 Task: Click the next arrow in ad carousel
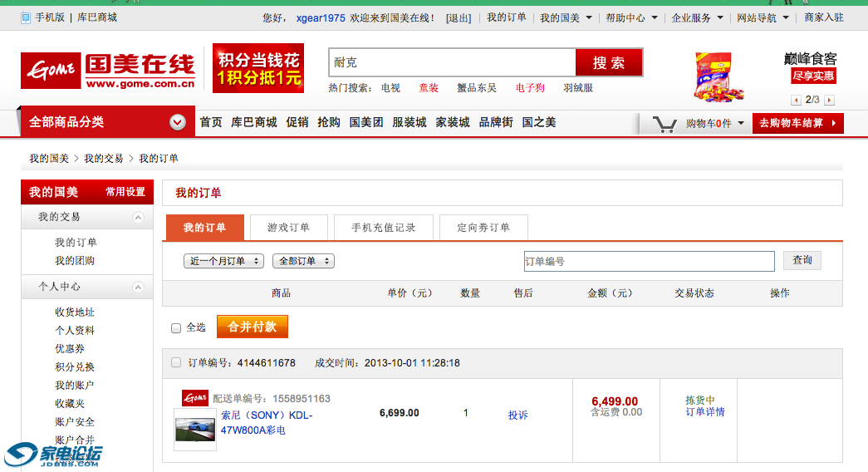829,100
